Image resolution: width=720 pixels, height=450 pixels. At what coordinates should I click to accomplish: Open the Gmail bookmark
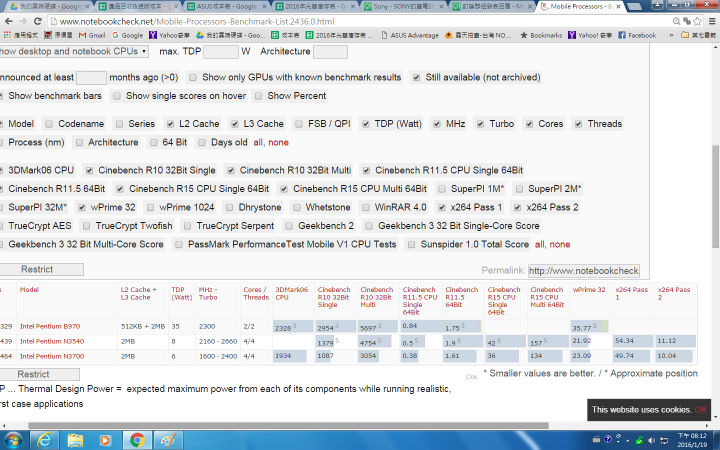(92, 35)
